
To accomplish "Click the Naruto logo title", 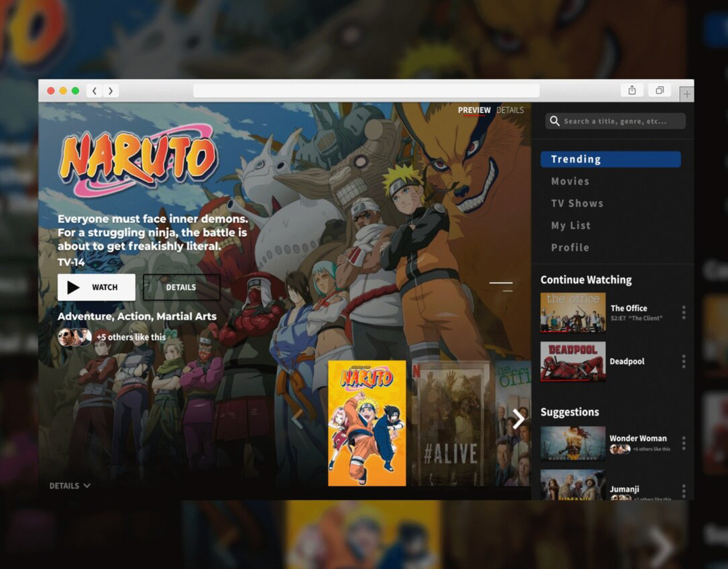I will click(138, 160).
